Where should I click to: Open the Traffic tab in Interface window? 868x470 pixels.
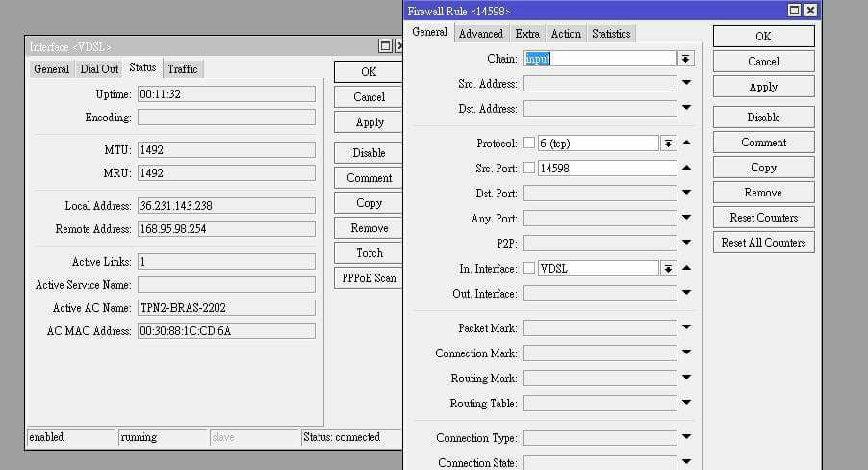tap(183, 69)
